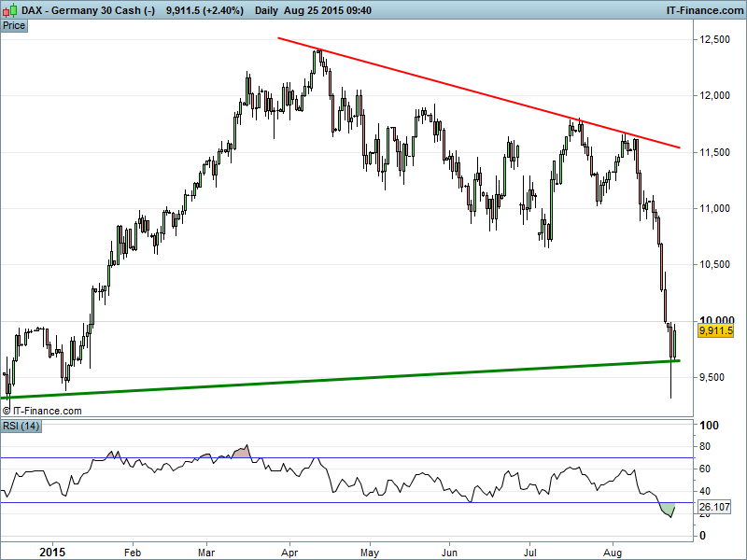Screen dimensions: 747x560
Task: Click the 10,500 price axis label
Action: click(x=714, y=265)
